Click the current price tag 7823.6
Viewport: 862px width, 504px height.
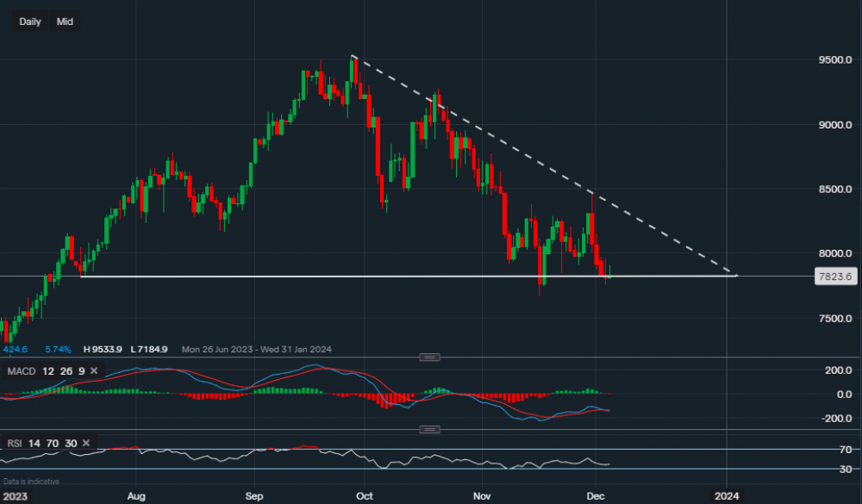click(837, 277)
